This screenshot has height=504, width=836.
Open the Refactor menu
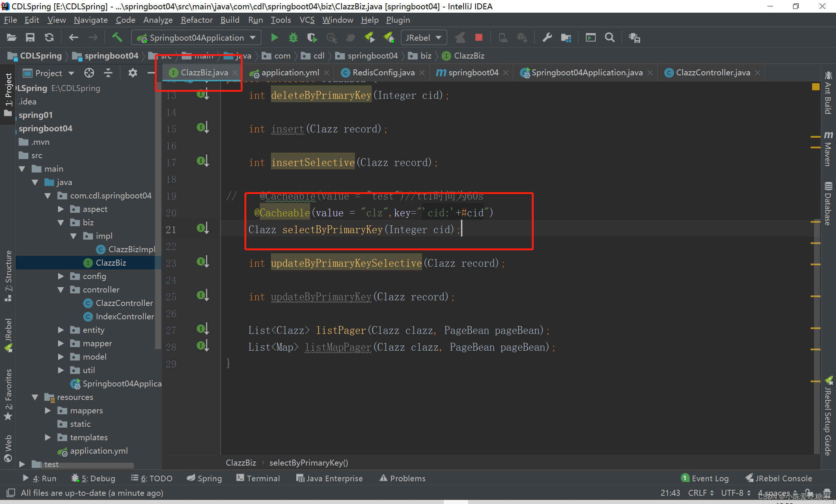196,20
